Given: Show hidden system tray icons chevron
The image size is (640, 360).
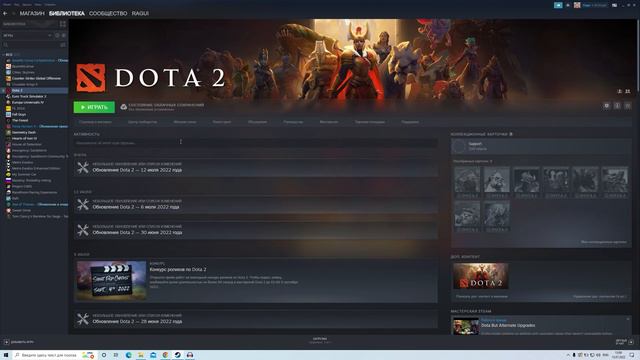Looking at the screenshot, I should point(568,355).
